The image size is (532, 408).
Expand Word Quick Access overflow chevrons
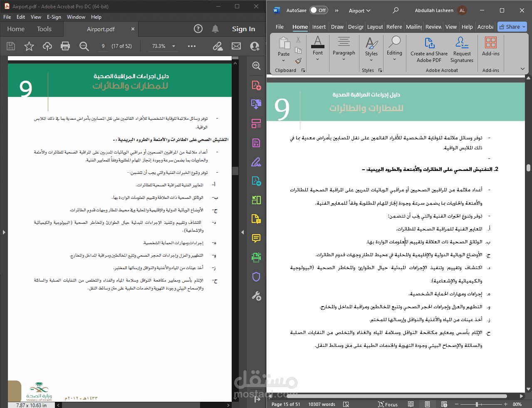pyautogui.click(x=337, y=11)
